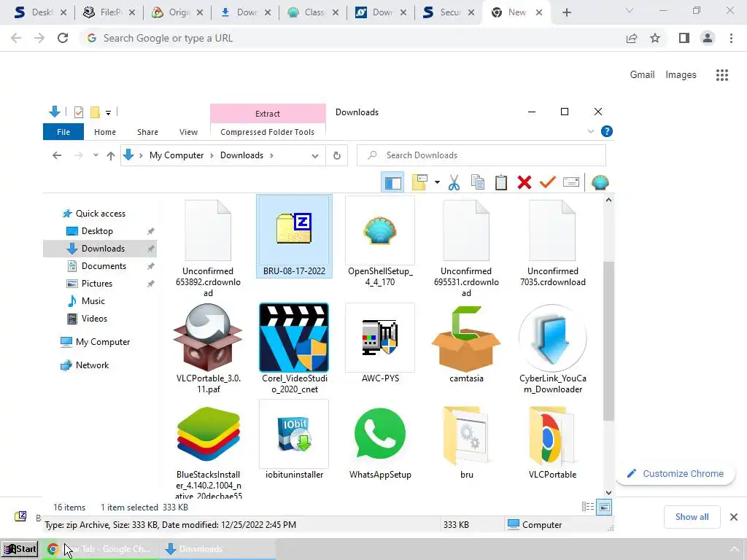
Task: Click the New folder toolbar icon
Action: 419,182
